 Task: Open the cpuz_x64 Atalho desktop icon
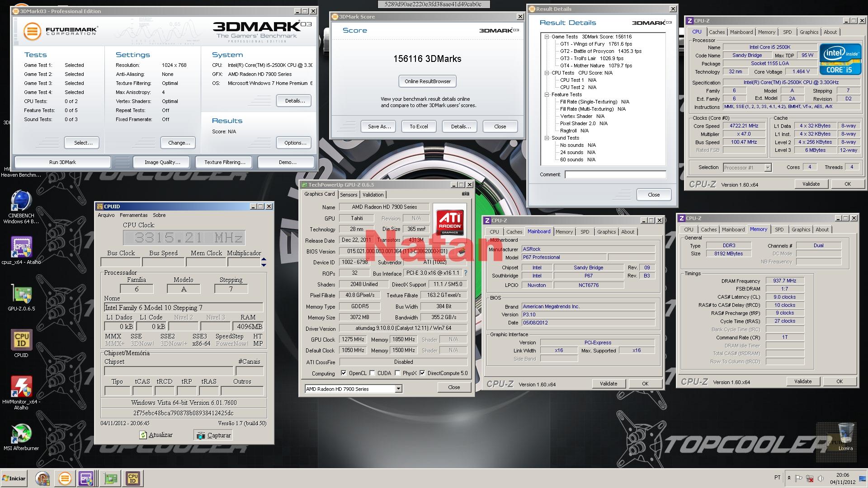(x=21, y=250)
